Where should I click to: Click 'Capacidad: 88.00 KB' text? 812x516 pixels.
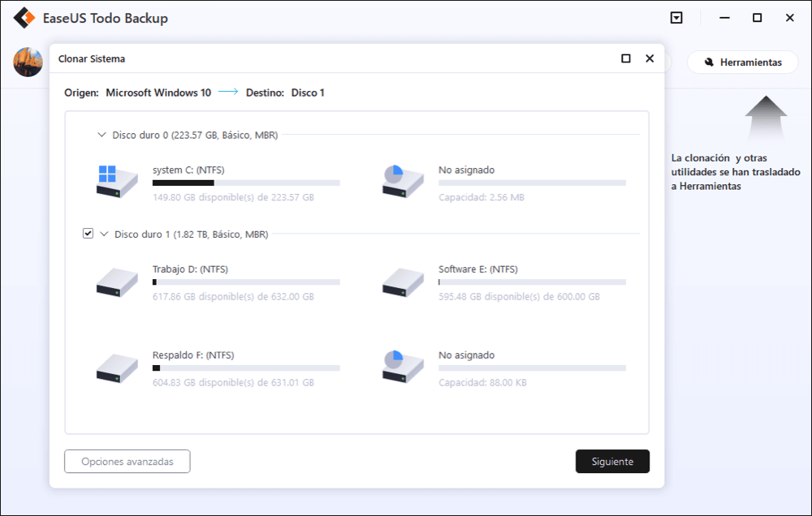pyautogui.click(x=482, y=382)
